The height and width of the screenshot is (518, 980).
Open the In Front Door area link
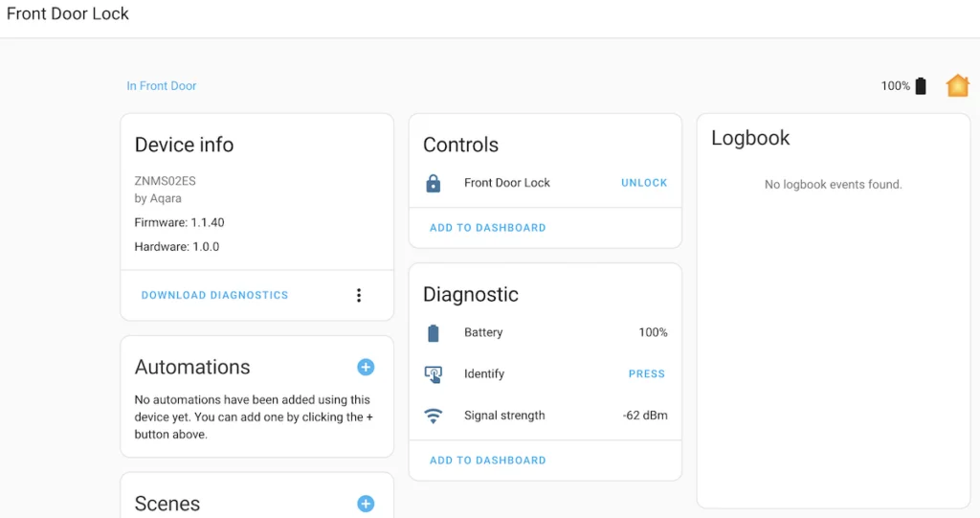[x=161, y=86]
